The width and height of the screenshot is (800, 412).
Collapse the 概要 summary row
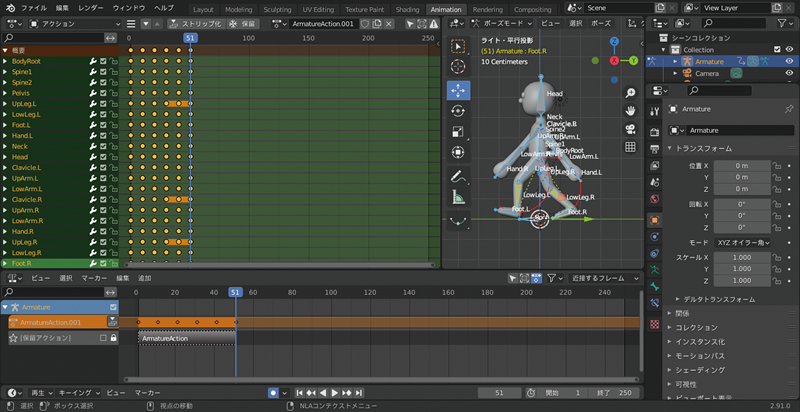(5, 50)
